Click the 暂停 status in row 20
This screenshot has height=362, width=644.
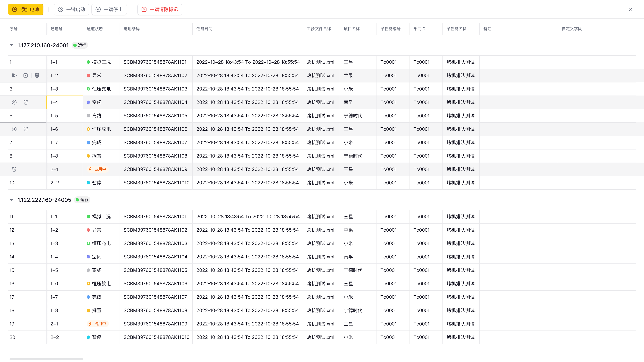point(94,337)
